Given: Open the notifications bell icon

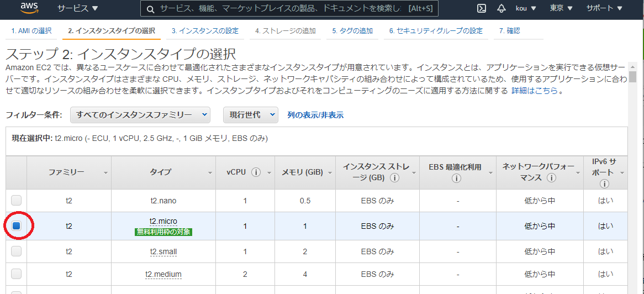Looking at the screenshot, I should click(501, 8).
